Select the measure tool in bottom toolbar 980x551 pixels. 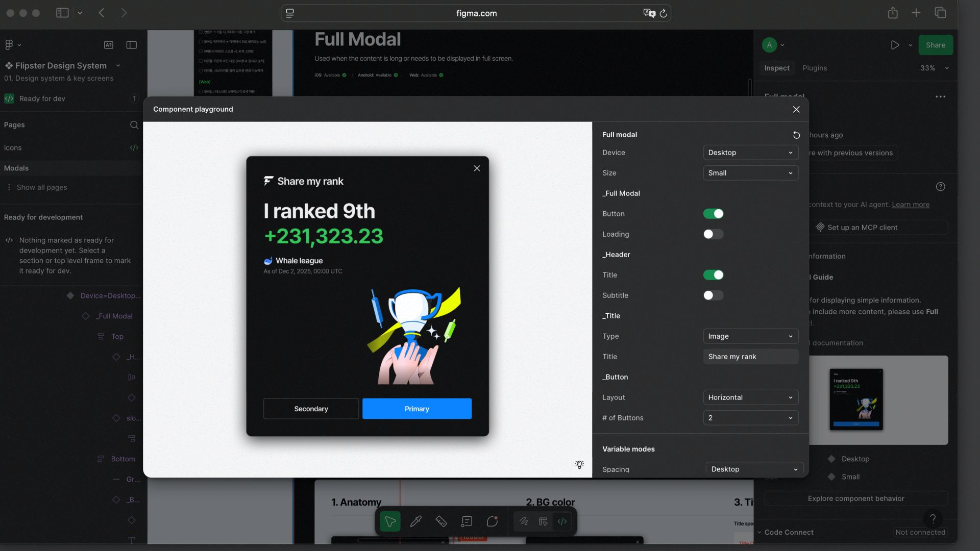[x=441, y=521]
